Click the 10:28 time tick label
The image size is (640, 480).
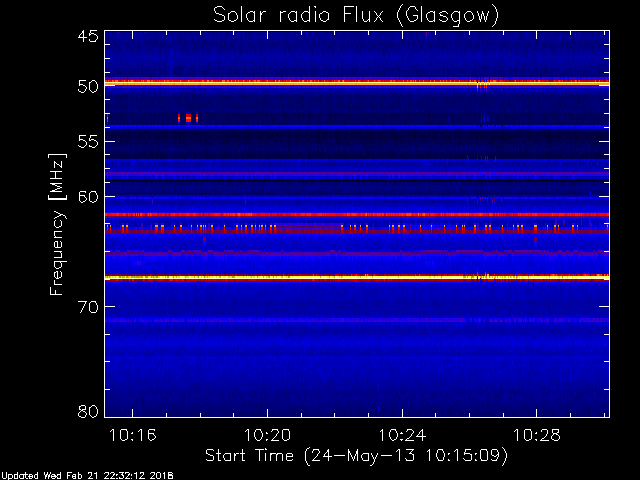click(x=537, y=436)
